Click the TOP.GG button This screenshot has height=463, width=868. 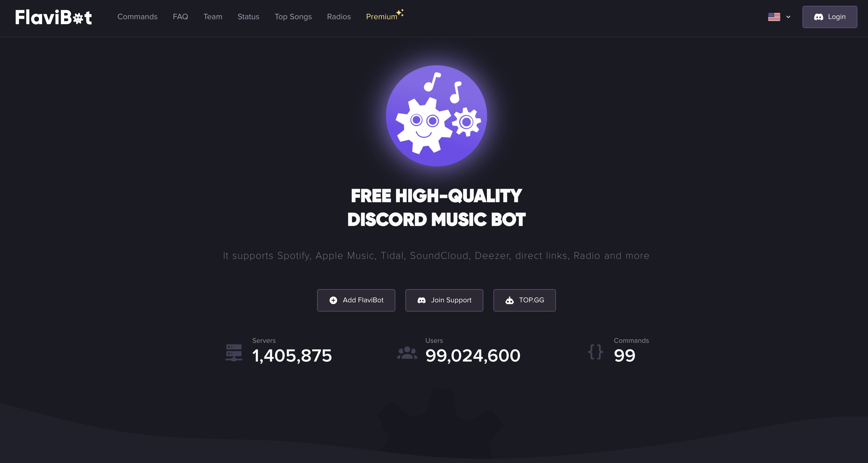[524, 300]
